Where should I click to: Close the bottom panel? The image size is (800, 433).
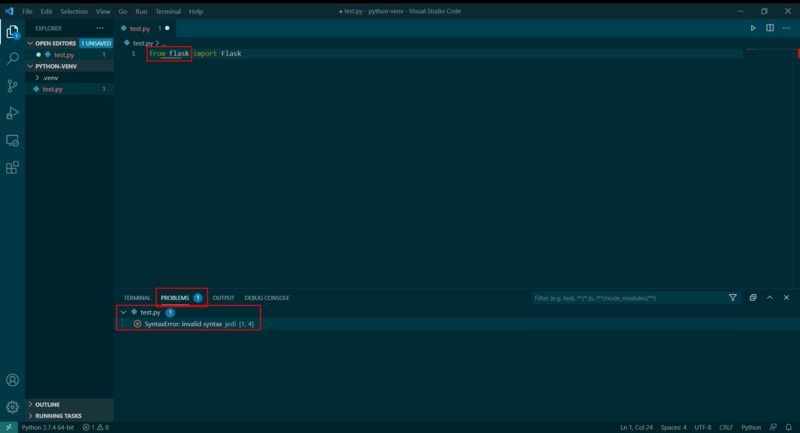pos(786,298)
